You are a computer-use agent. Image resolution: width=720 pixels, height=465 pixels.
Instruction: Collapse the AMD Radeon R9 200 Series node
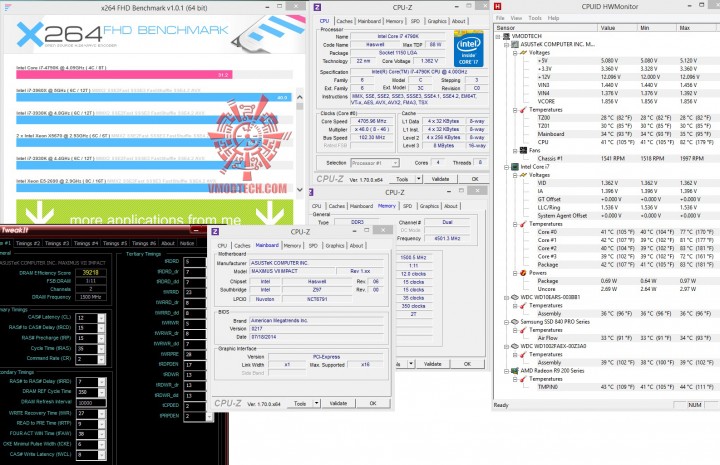(506, 371)
